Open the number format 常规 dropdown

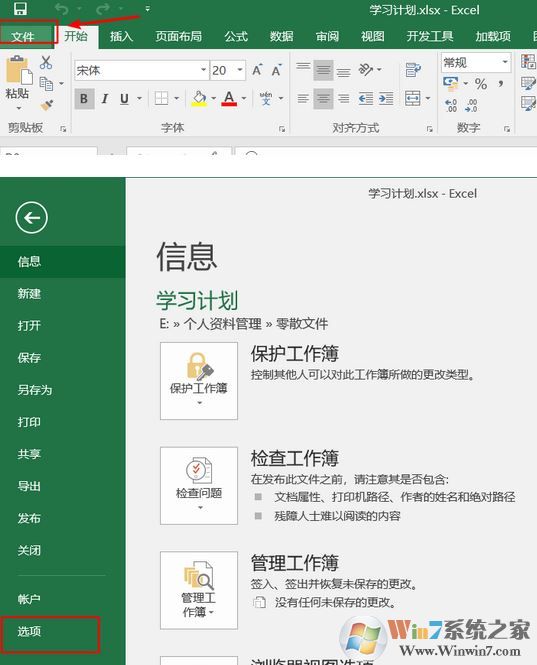pos(505,62)
